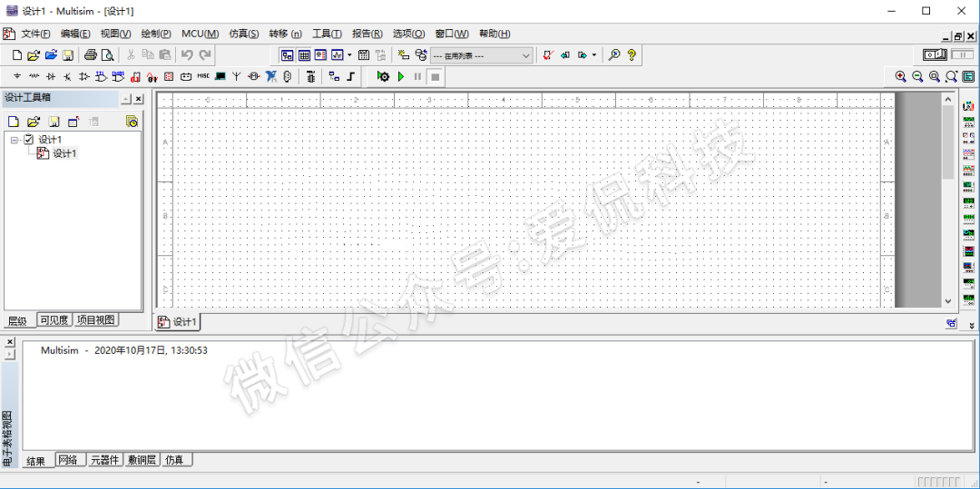Click the electrical rules check icon
This screenshot has height=489, width=980.
(x=547, y=55)
